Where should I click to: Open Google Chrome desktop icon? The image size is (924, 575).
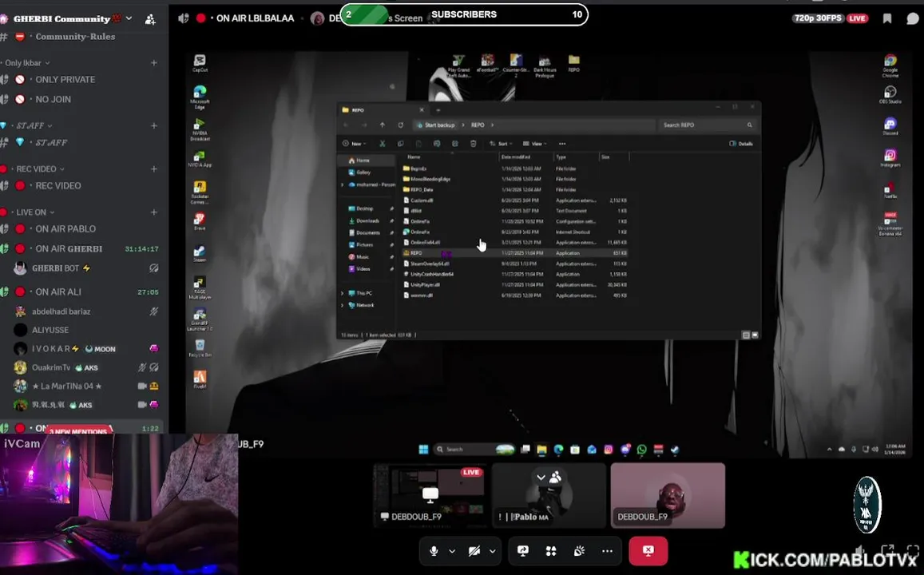click(x=890, y=65)
